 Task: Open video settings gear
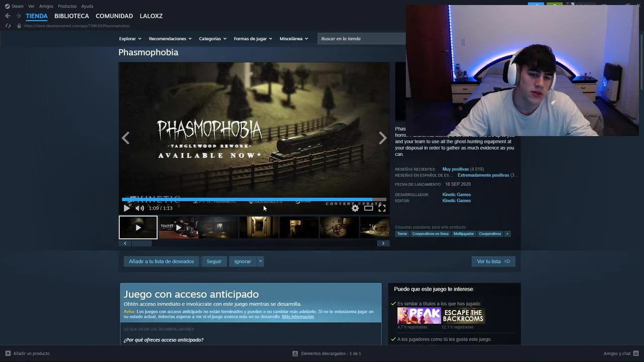[355, 208]
